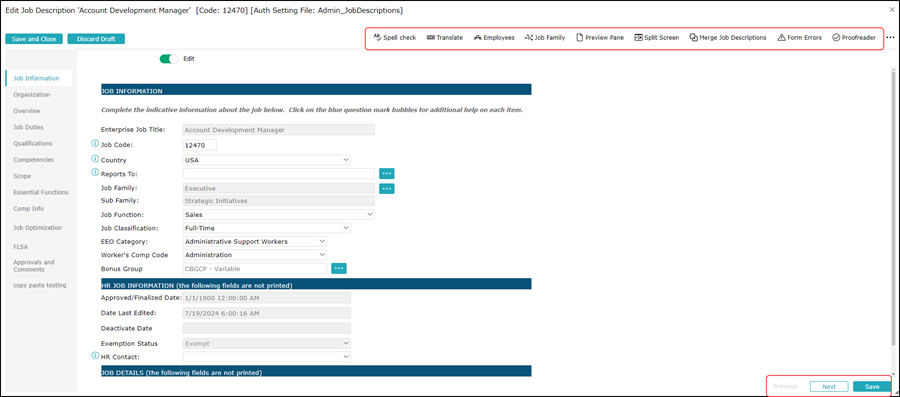Go to Job Optimization section
Viewport: 900px width, 397px height.
click(x=37, y=228)
